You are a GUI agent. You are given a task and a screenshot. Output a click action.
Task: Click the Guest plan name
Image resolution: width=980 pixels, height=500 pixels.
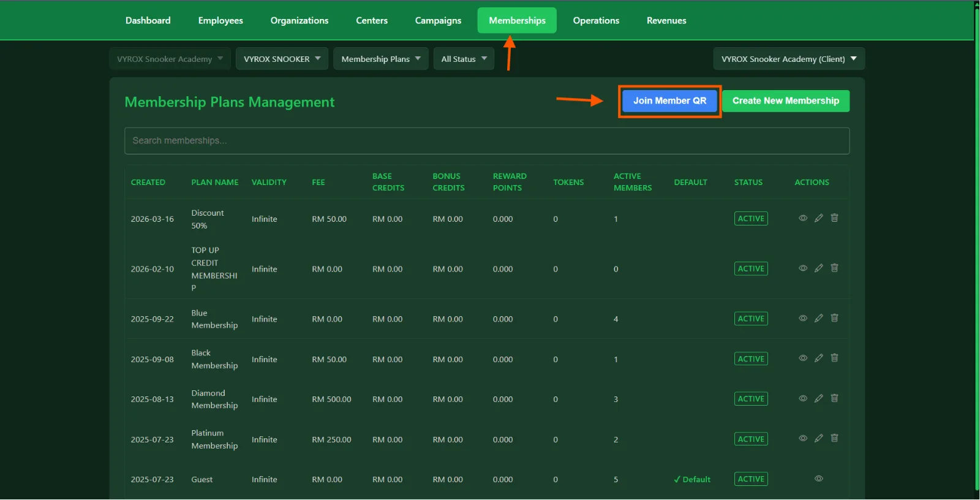click(x=202, y=480)
